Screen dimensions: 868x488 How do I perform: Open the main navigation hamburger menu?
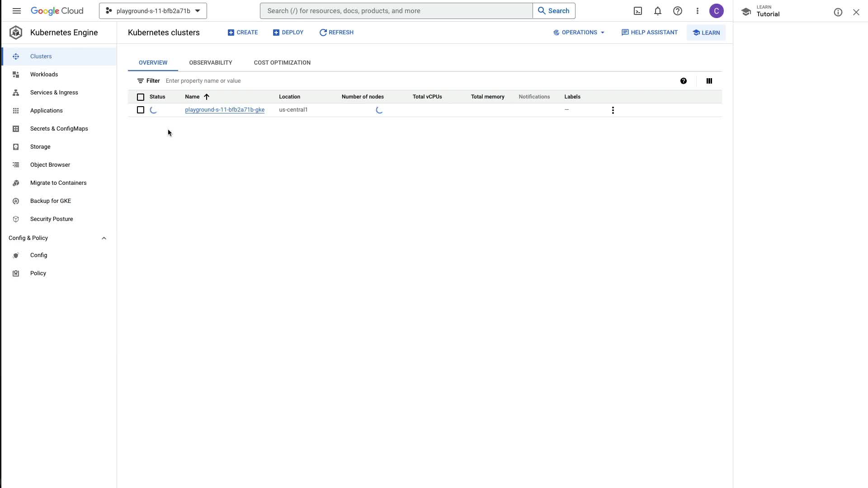click(x=17, y=11)
